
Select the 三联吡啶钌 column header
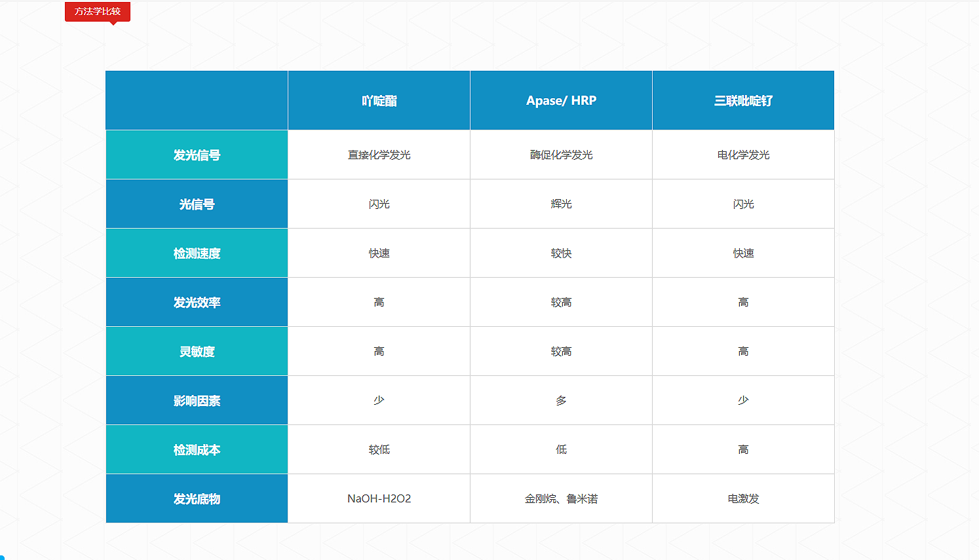[743, 101]
